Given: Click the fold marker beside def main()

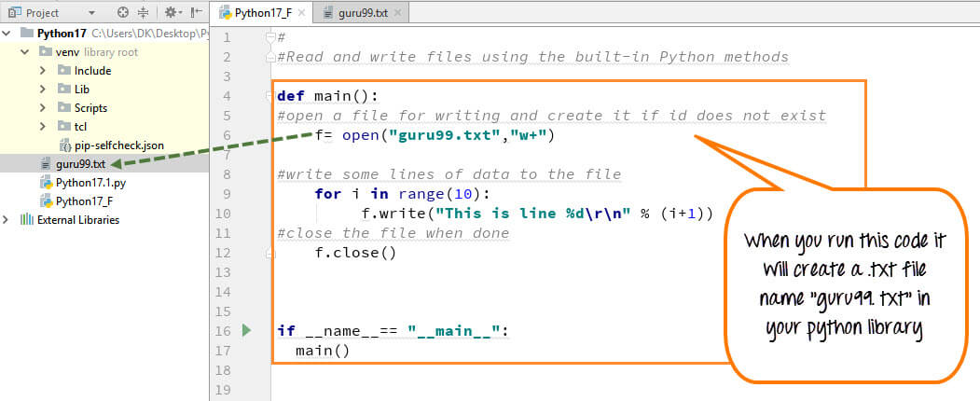Looking at the screenshot, I should point(271,96).
